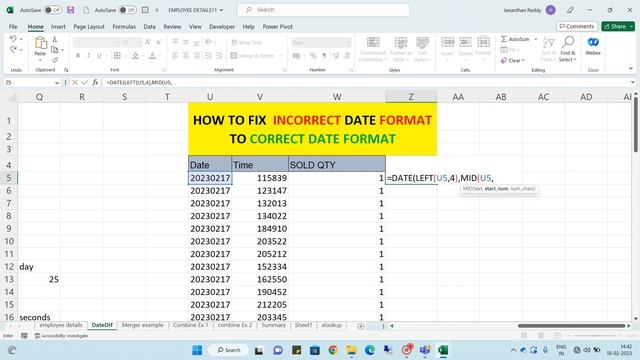
Task: Click Format as Table icon
Action: (x=400, y=49)
